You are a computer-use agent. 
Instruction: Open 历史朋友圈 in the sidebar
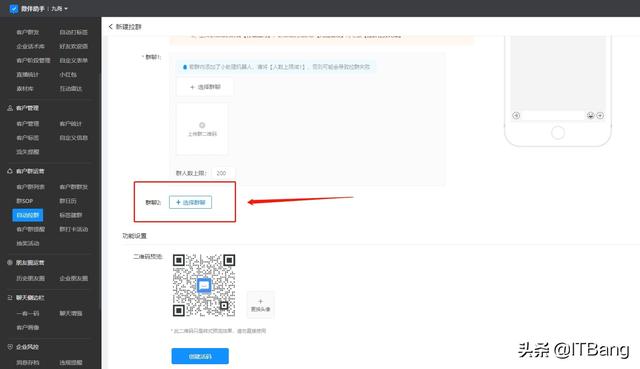point(31,278)
